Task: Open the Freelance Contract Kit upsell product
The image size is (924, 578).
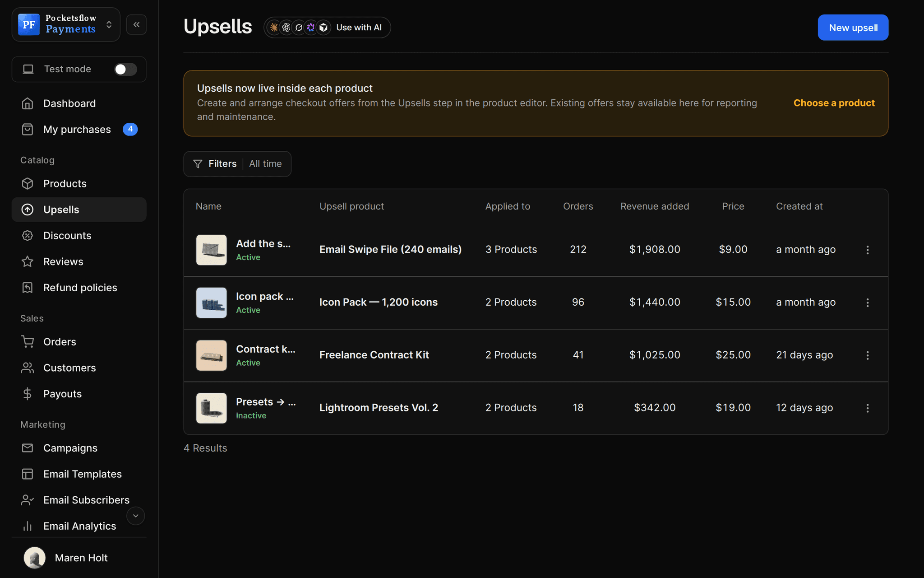Action: click(374, 355)
